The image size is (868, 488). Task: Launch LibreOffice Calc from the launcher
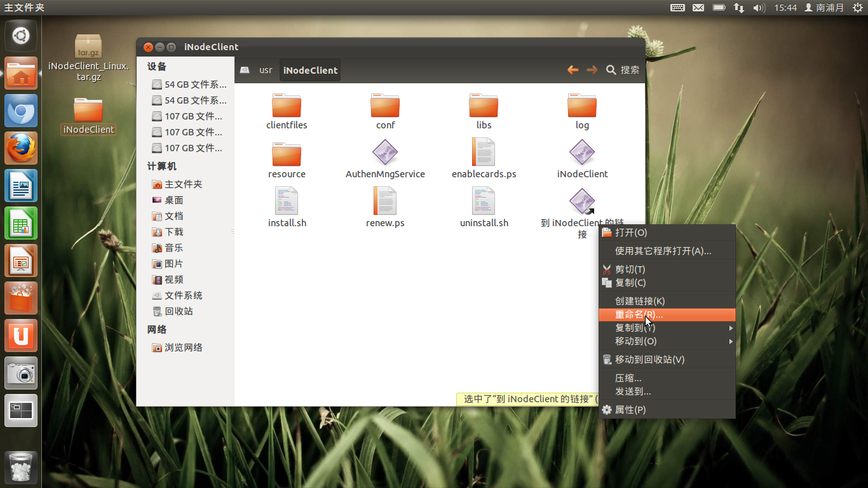pyautogui.click(x=21, y=223)
